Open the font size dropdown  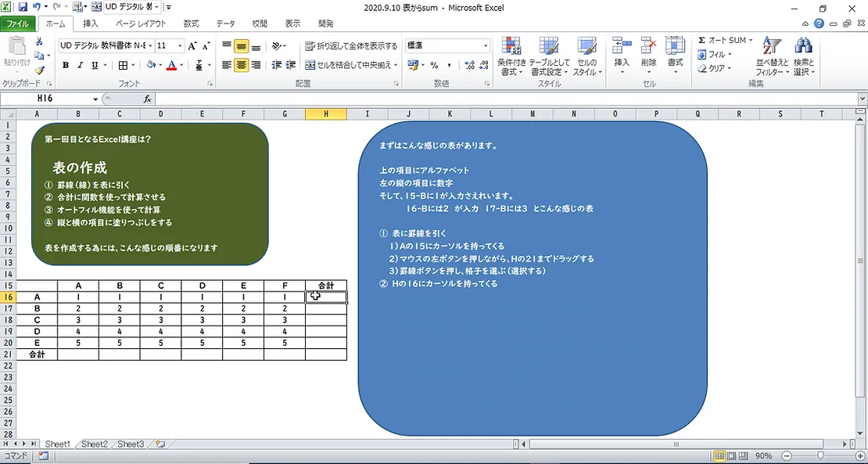(180, 46)
